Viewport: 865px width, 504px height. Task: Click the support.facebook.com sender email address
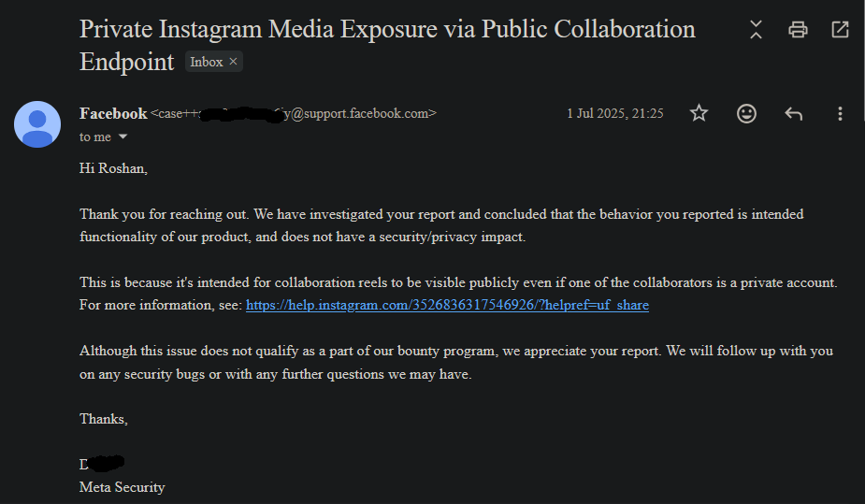coord(355,114)
